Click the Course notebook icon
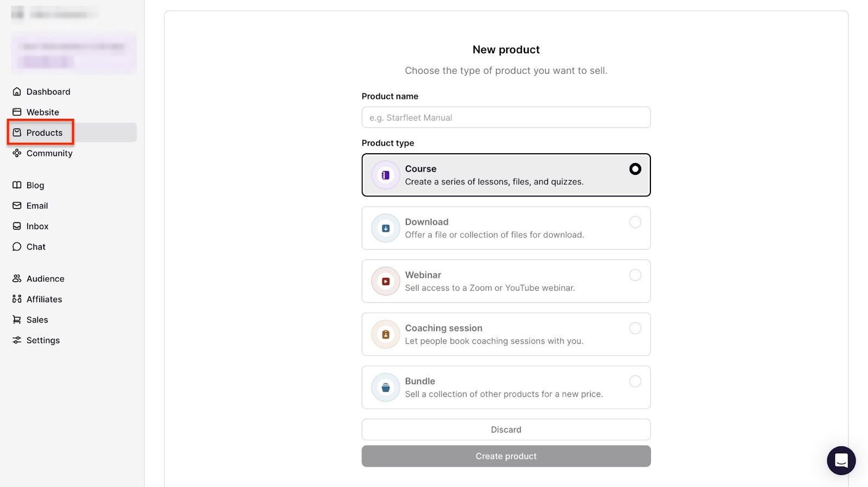 pyautogui.click(x=385, y=175)
